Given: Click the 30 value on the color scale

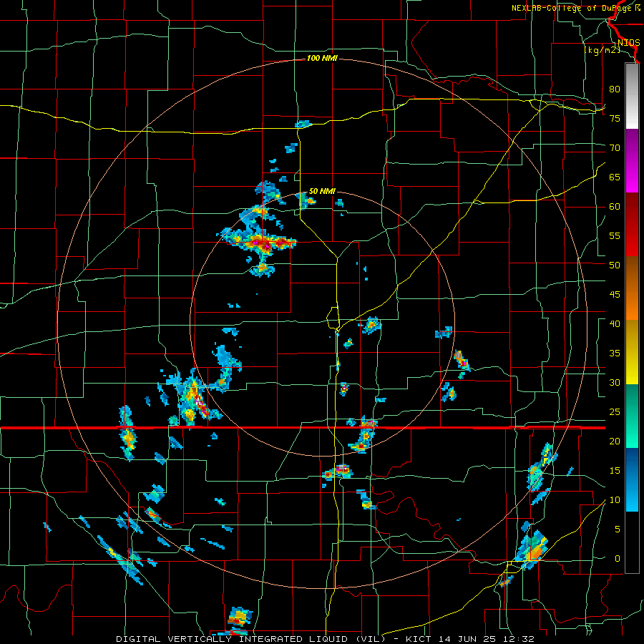Looking at the screenshot, I should (615, 382).
